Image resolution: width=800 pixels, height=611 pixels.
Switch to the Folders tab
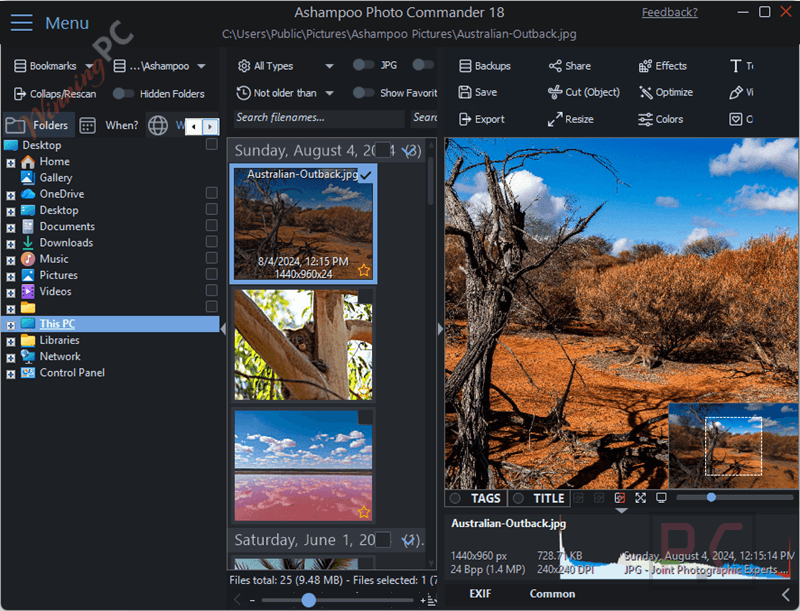(x=39, y=125)
